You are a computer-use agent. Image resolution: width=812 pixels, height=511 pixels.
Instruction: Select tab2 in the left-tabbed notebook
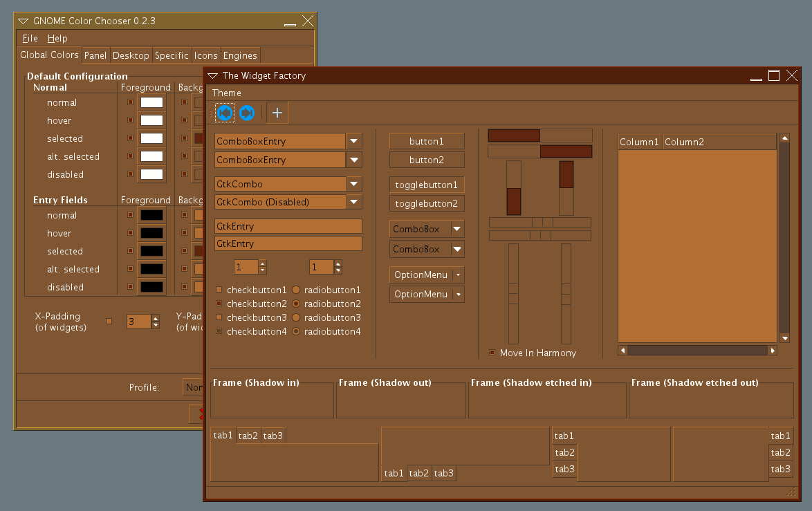pyautogui.click(x=564, y=452)
